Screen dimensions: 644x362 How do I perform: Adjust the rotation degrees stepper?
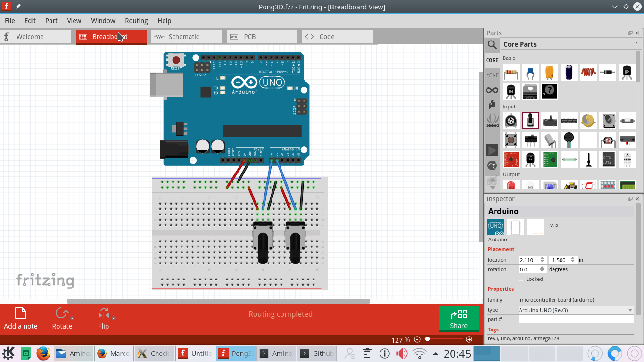542,270
